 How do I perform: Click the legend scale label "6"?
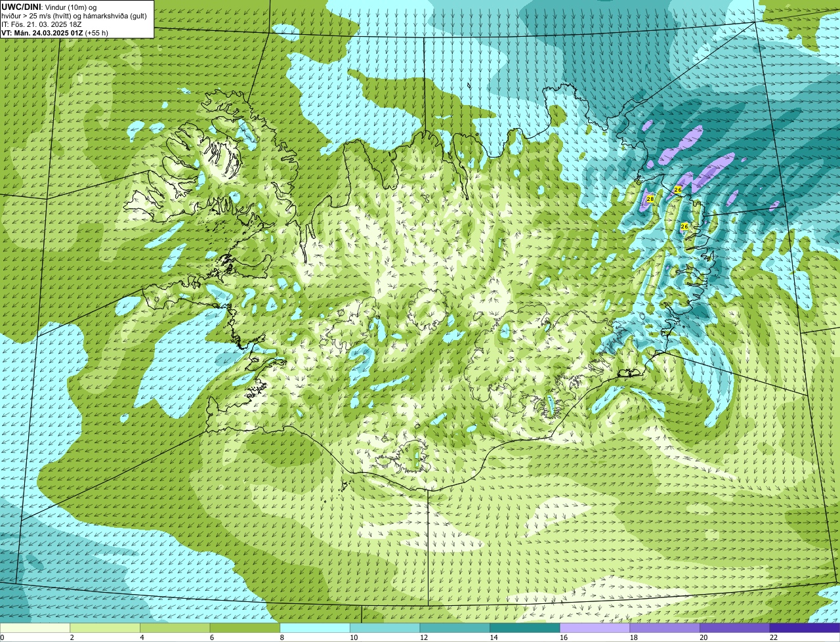pyautogui.click(x=212, y=637)
